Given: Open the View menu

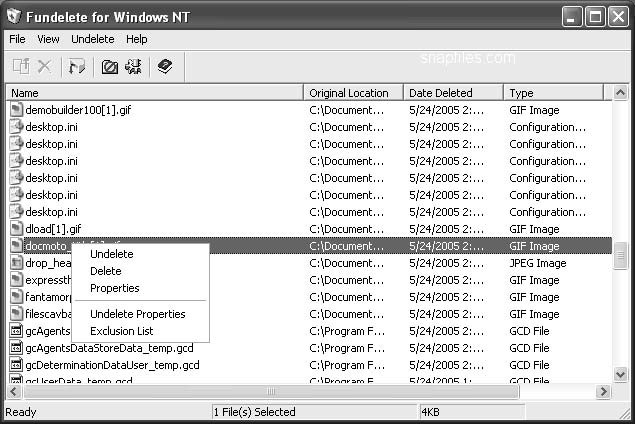Looking at the screenshot, I should click(48, 39).
